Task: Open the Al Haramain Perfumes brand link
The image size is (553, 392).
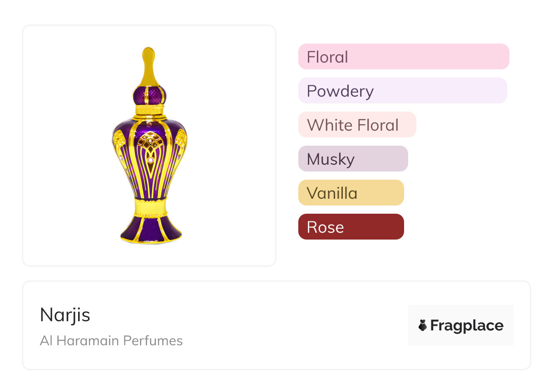Action: click(x=111, y=341)
